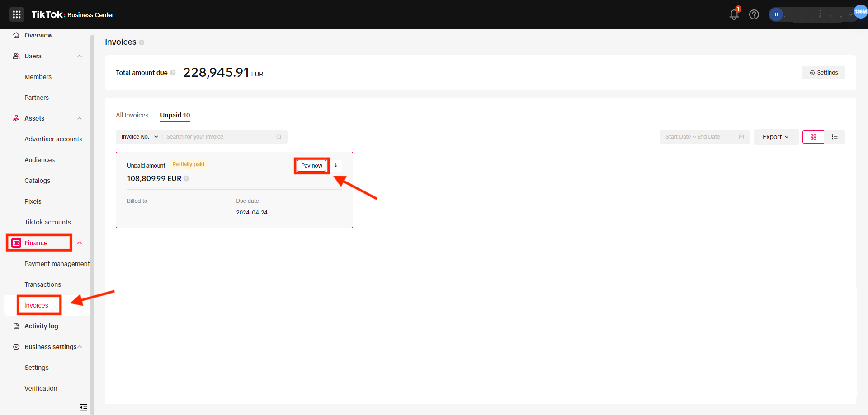The height and width of the screenshot is (415, 868).
Task: Click the info icon beside Total amount due
Action: (x=173, y=73)
